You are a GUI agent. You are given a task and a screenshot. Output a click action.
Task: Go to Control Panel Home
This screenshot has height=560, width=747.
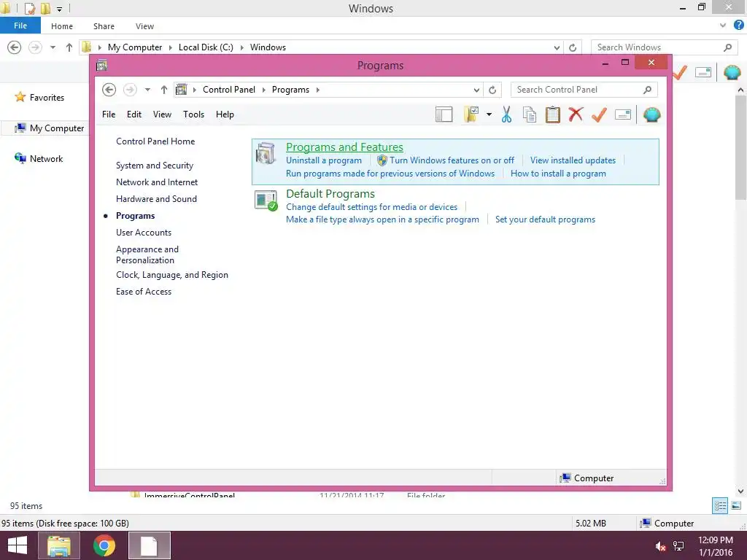click(x=155, y=141)
